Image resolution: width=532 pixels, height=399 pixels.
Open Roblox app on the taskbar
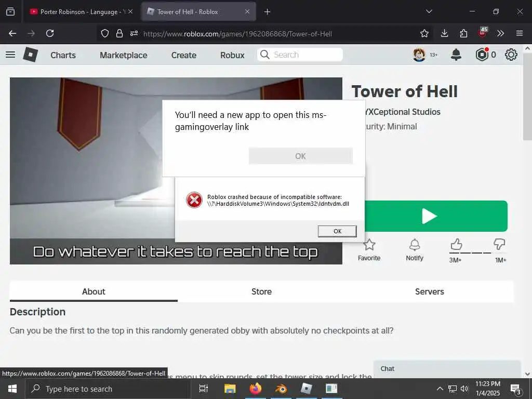[x=306, y=389]
